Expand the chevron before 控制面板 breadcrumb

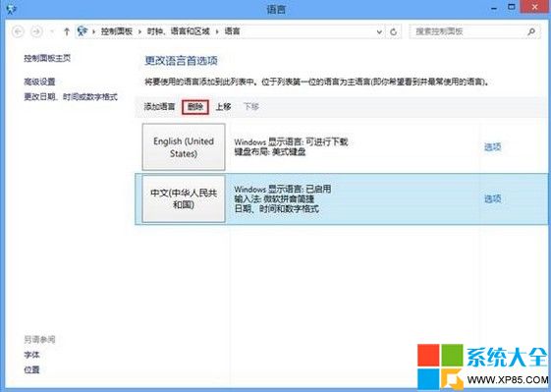(x=94, y=31)
